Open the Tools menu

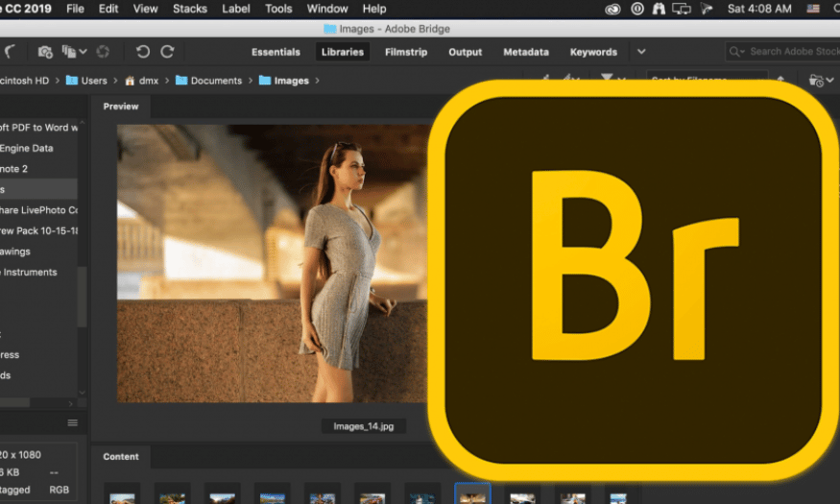278,9
